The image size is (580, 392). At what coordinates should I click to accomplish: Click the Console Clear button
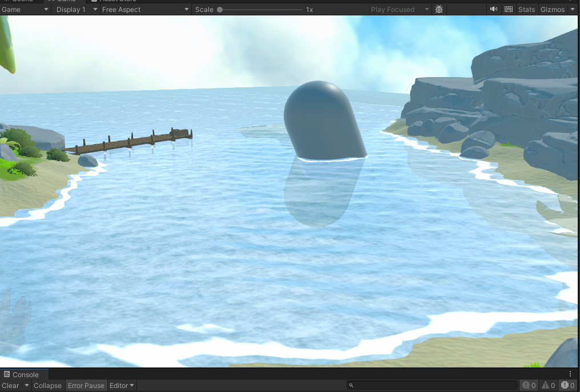click(x=10, y=385)
